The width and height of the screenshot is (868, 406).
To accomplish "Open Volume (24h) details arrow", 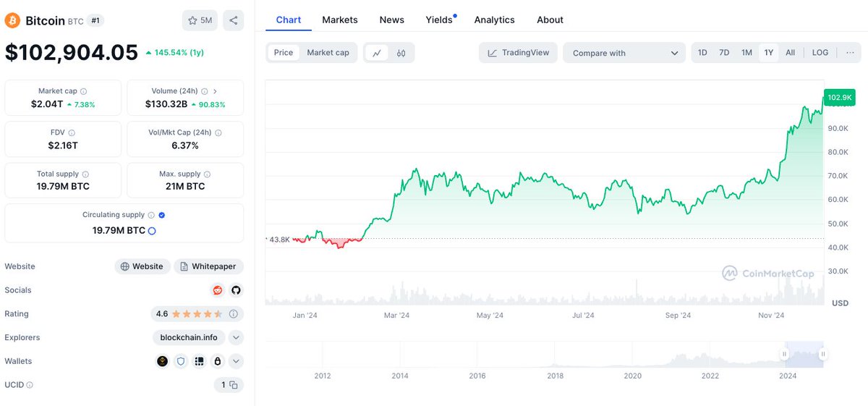I will 215,92.
